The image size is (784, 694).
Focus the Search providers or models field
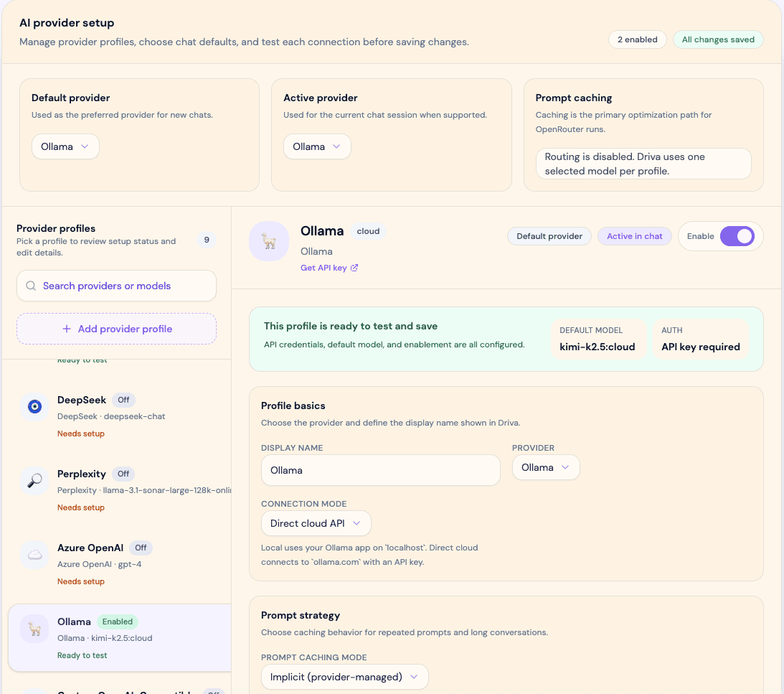point(122,286)
